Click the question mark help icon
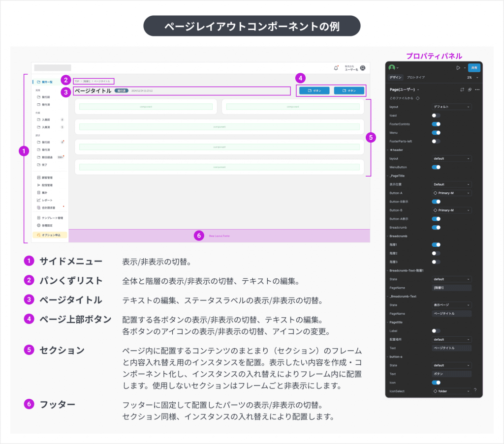 pos(475,390)
